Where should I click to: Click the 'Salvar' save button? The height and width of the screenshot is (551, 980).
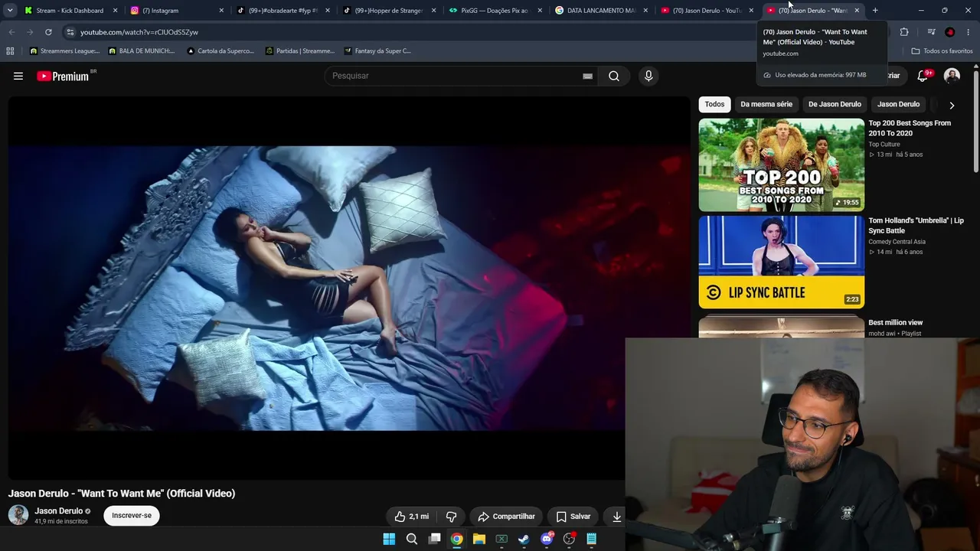(573, 517)
